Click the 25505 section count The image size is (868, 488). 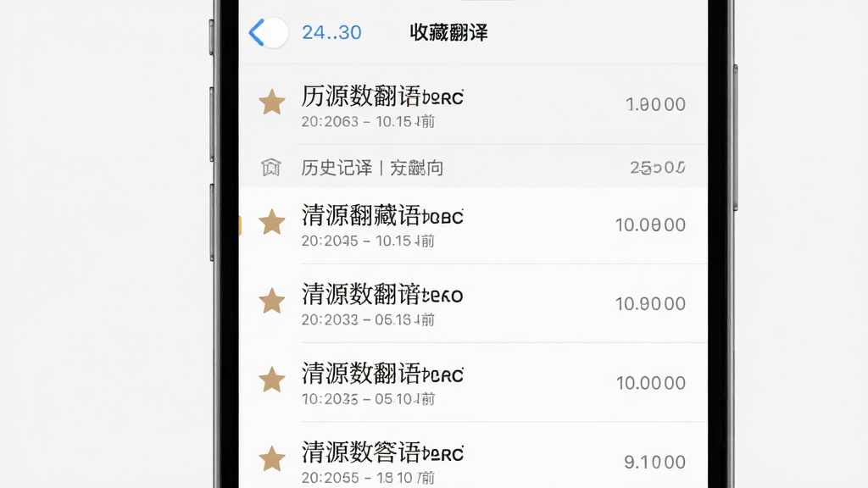click(x=658, y=167)
